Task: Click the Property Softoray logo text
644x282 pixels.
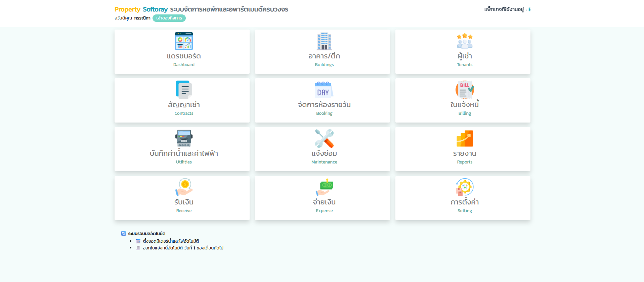Action: pyautogui.click(x=141, y=9)
